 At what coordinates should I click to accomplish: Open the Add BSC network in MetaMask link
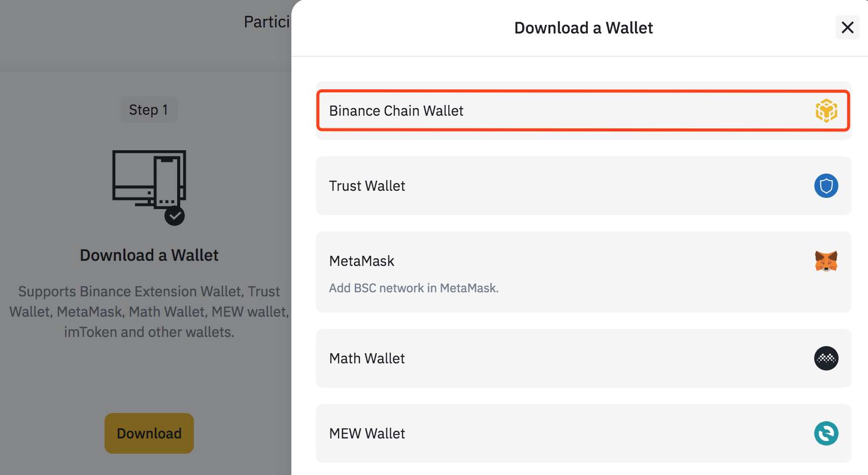(x=414, y=288)
